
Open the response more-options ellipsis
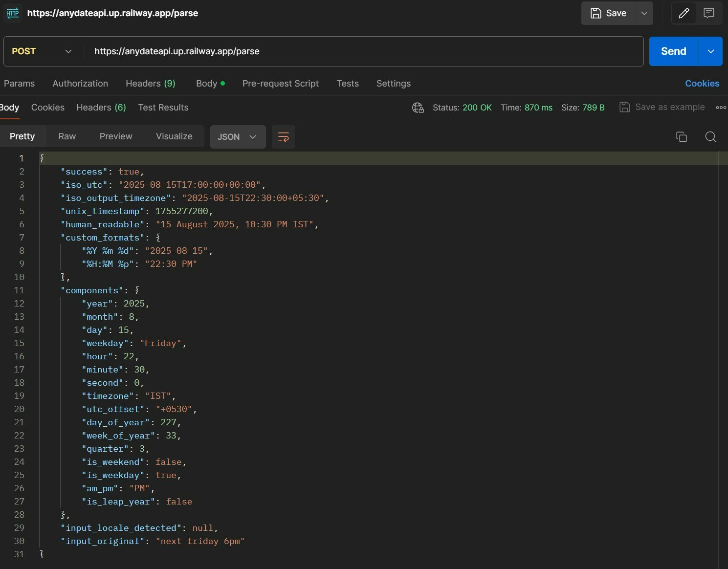click(721, 108)
